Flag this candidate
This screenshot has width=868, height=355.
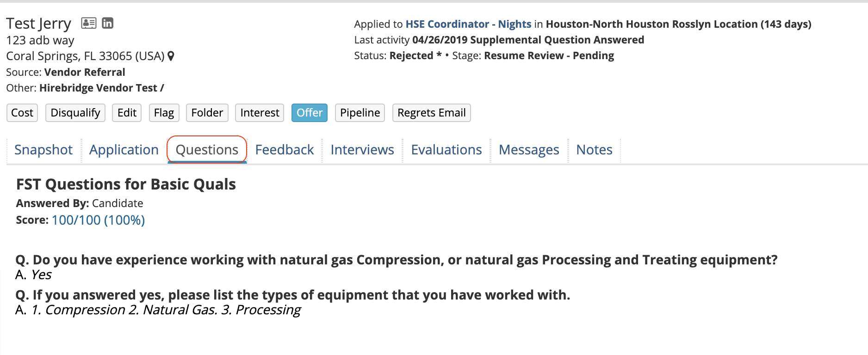tap(164, 113)
